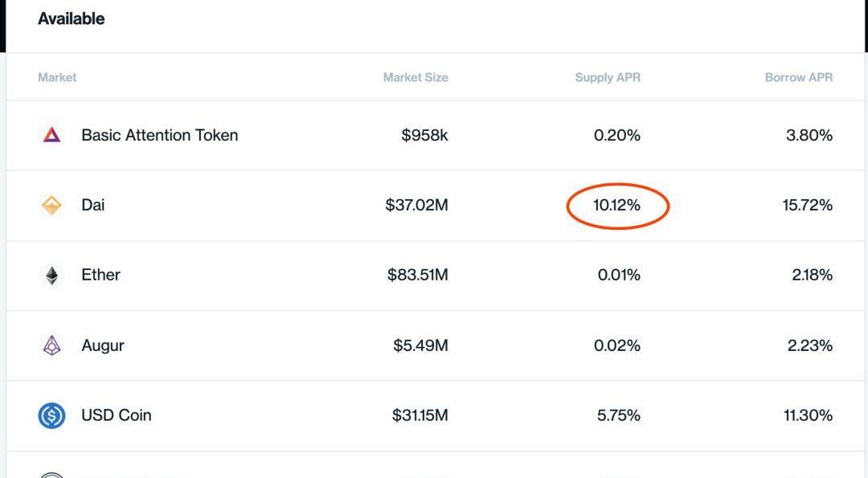
Task: Click the partially visible icon below USD Coin
Action: 51,476
